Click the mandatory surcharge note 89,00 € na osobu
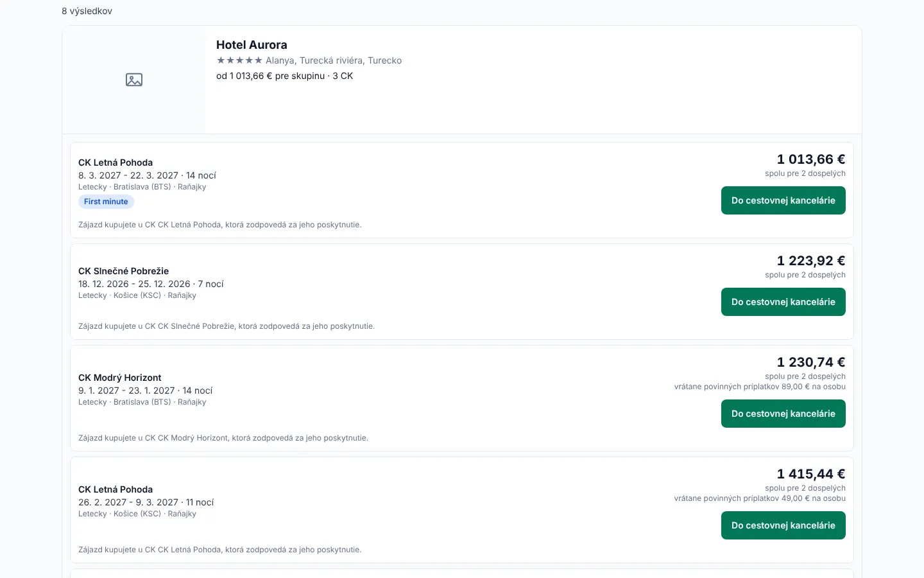This screenshot has height=578, width=924. tap(760, 387)
